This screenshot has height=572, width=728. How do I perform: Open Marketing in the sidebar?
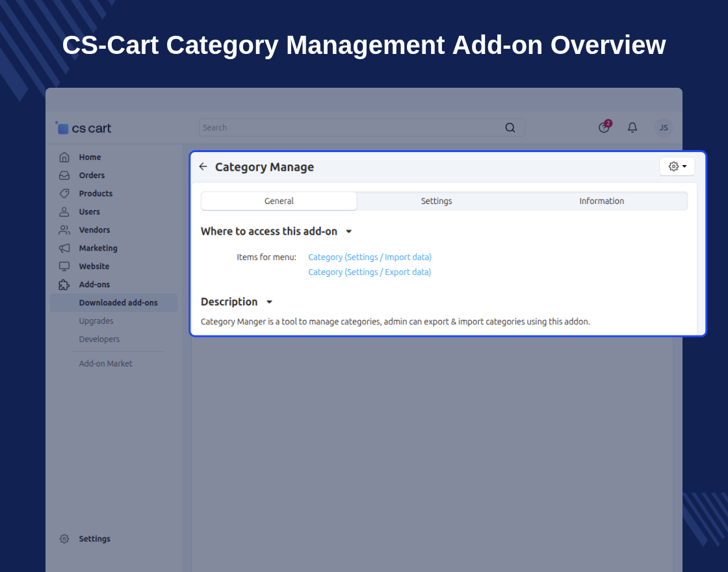(98, 248)
